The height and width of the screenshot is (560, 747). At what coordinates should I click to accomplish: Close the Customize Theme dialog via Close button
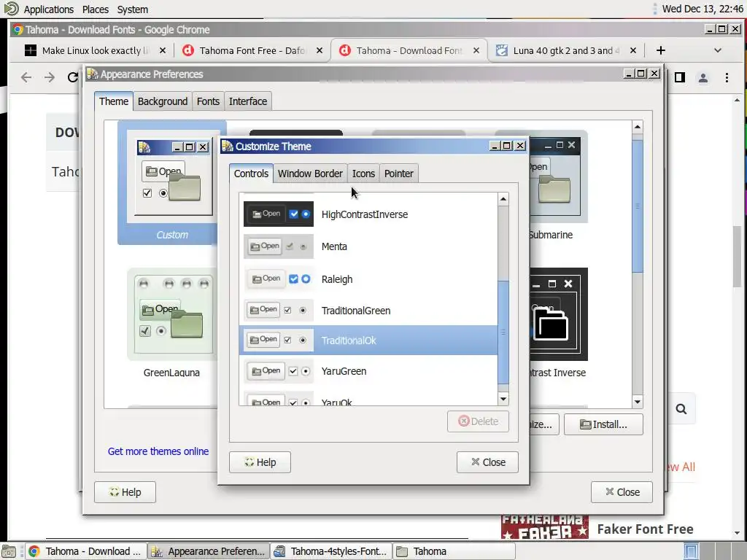click(487, 462)
